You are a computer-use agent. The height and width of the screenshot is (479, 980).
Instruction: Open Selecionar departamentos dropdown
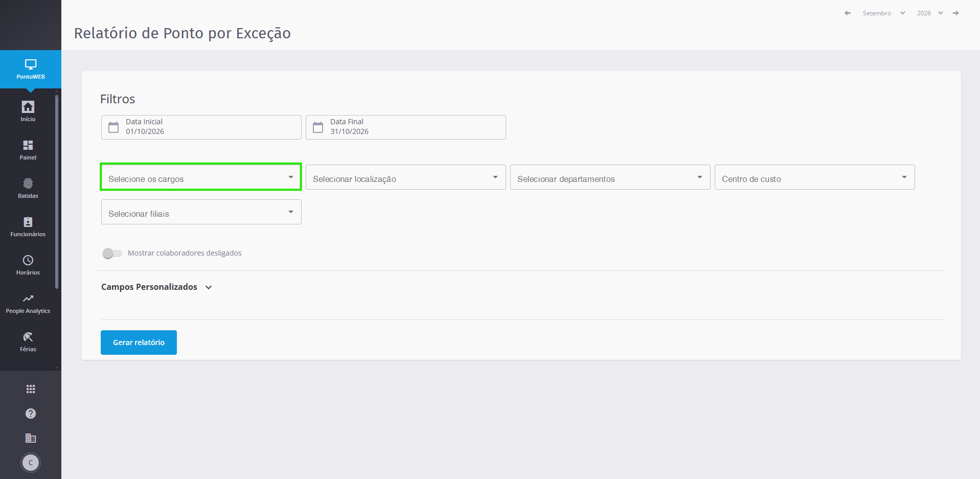[x=610, y=177]
